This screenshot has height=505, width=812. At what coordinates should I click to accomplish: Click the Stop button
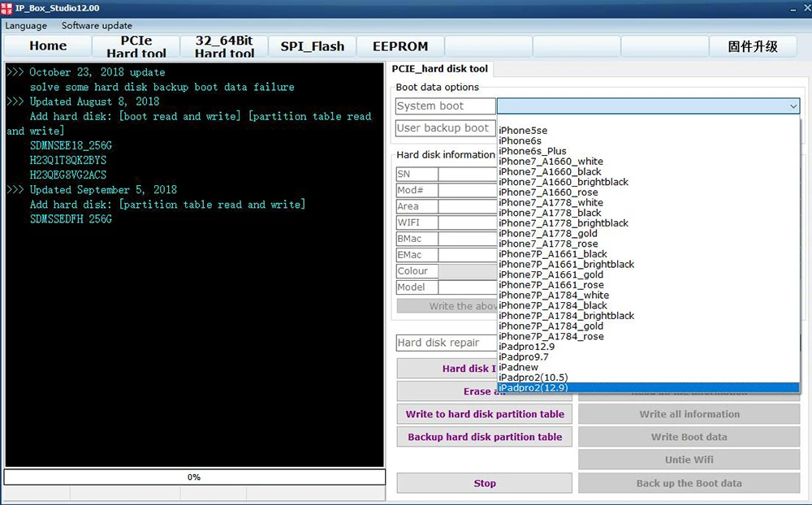pyautogui.click(x=485, y=483)
